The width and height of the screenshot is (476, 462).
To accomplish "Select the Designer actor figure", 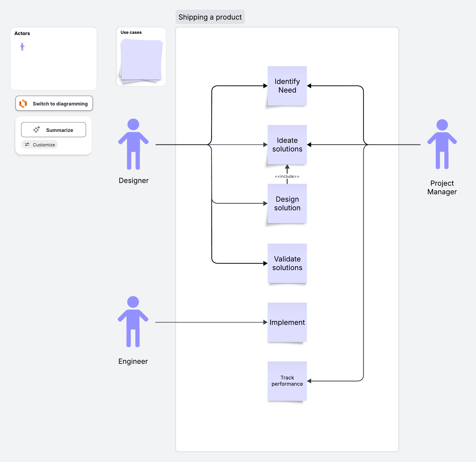I will [x=133, y=144].
